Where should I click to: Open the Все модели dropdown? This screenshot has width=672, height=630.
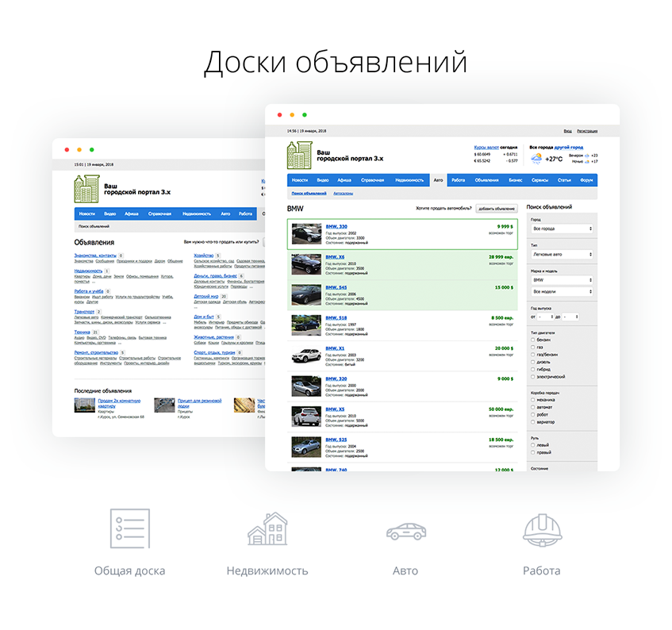tap(562, 291)
